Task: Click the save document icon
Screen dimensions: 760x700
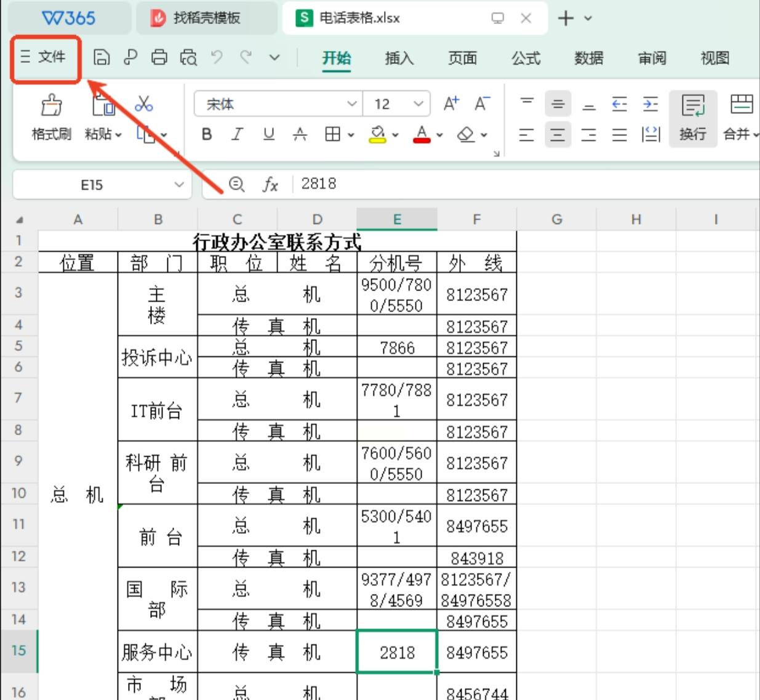Action: [x=102, y=58]
